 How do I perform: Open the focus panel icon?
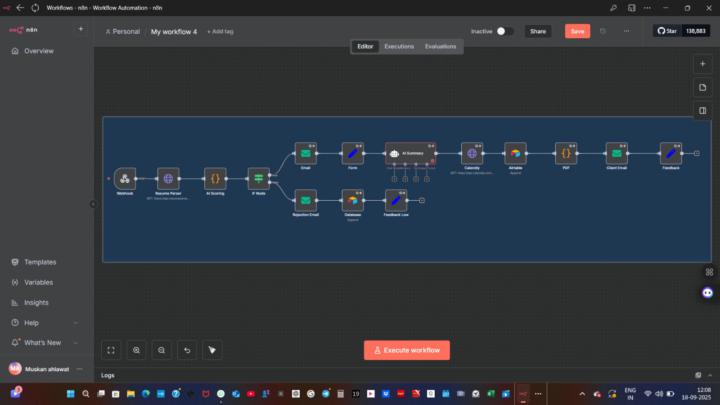[x=703, y=111]
